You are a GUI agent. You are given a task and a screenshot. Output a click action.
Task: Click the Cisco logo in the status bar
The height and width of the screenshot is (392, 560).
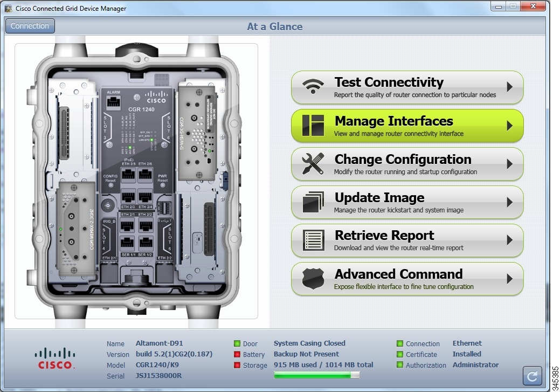(x=54, y=359)
